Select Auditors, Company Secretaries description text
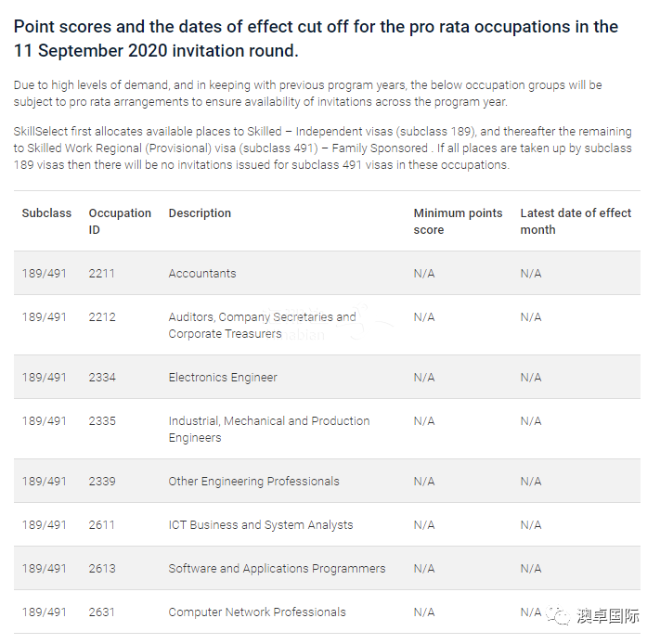Screen dimensions: 660x644 262,325
